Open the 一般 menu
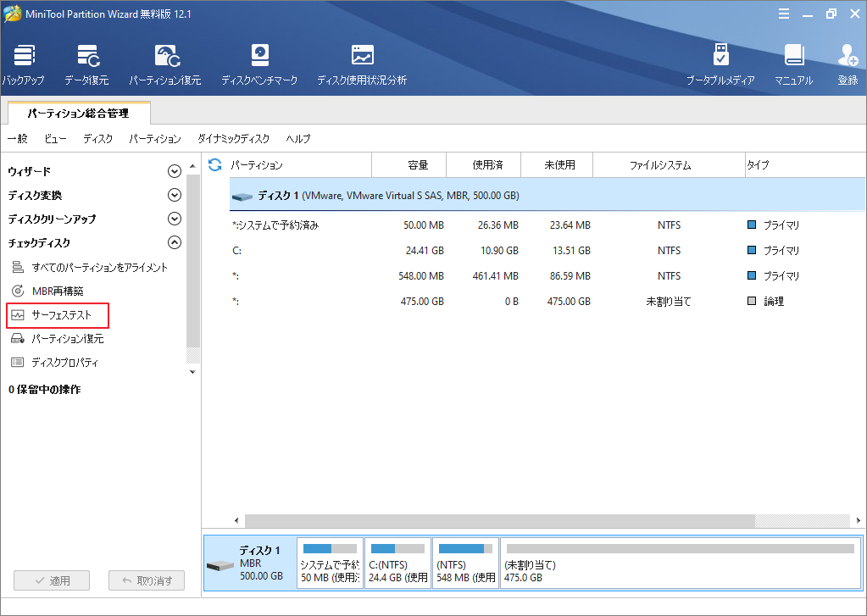The width and height of the screenshot is (867, 616). (18, 138)
